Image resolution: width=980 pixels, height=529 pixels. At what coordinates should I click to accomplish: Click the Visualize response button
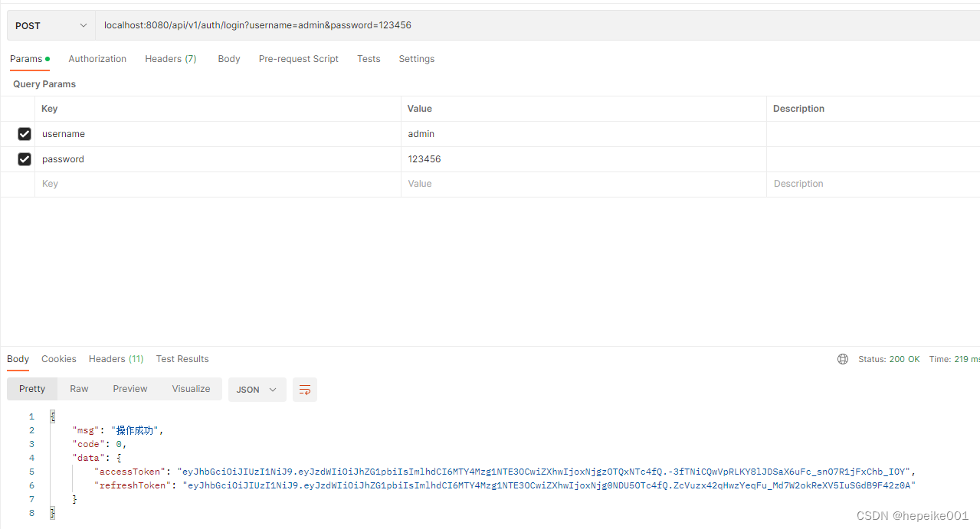190,389
